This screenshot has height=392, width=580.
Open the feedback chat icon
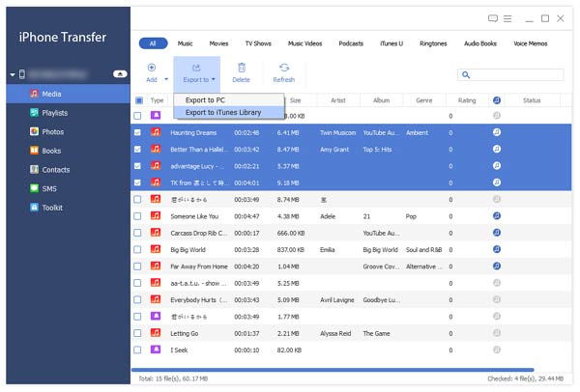[x=493, y=18]
